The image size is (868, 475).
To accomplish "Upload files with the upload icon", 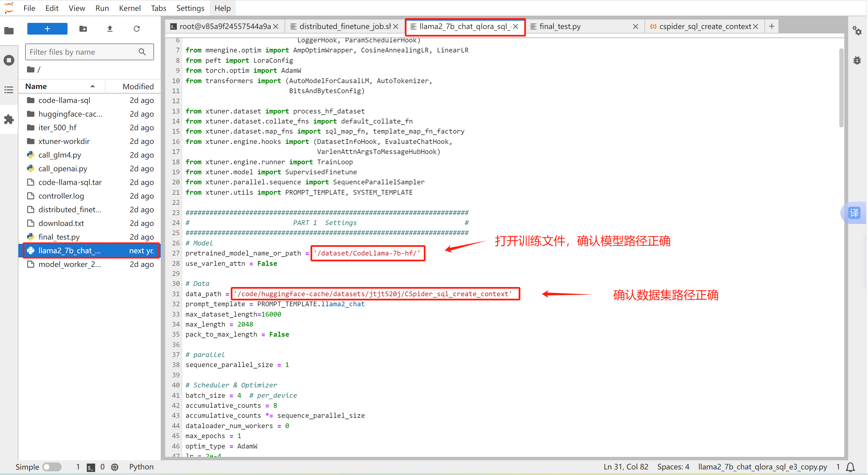I will [x=110, y=29].
